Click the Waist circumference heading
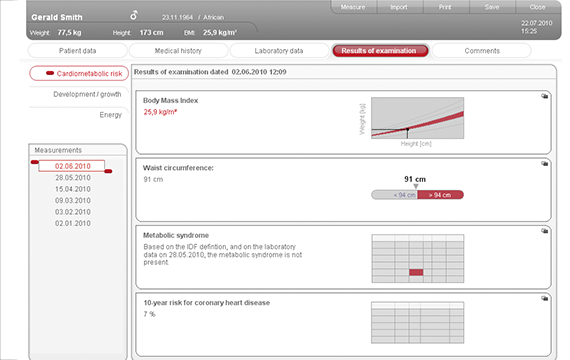Image resolution: width=570 pixels, height=360 pixels. click(178, 168)
